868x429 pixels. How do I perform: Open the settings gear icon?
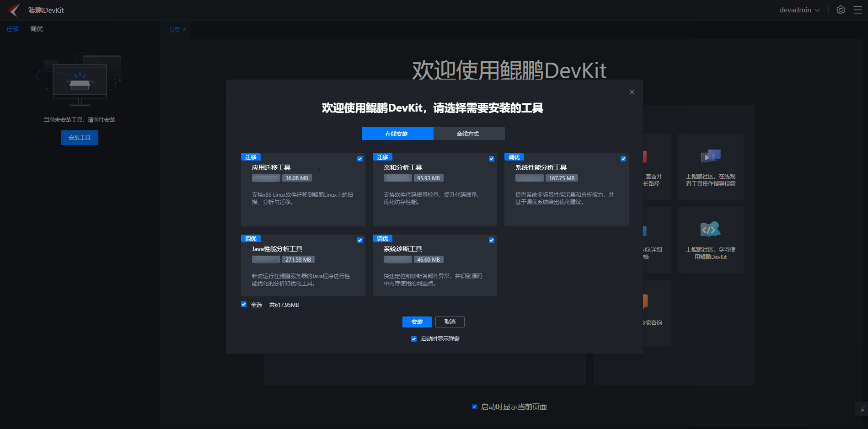pos(841,10)
